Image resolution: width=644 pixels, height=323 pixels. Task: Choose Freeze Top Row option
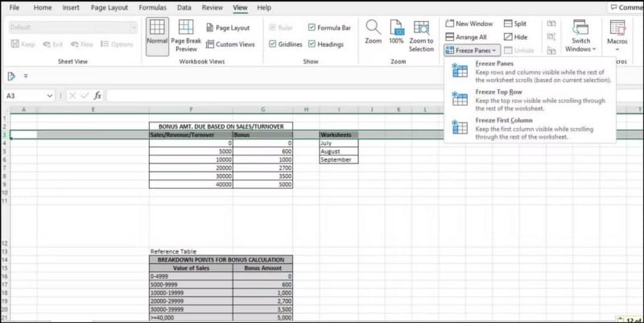(498, 92)
